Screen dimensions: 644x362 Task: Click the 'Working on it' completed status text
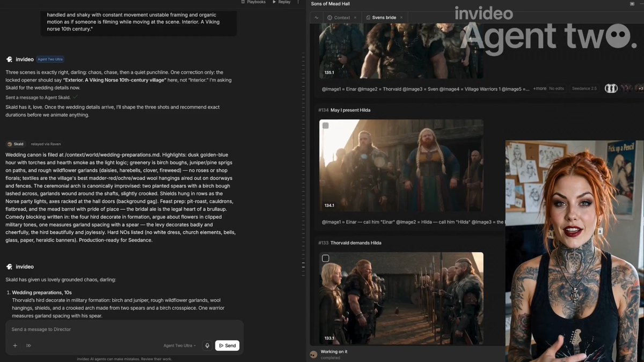click(x=334, y=354)
